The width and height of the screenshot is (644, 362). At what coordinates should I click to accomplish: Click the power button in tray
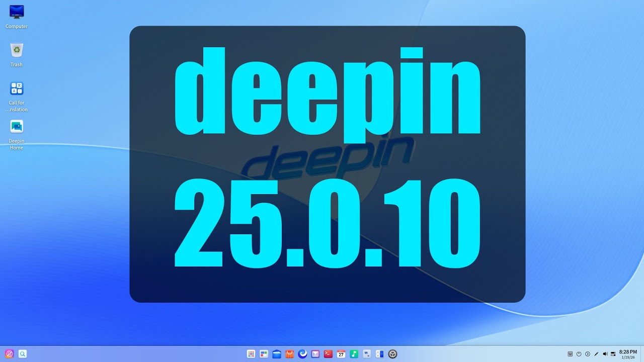pyautogui.click(x=579, y=354)
